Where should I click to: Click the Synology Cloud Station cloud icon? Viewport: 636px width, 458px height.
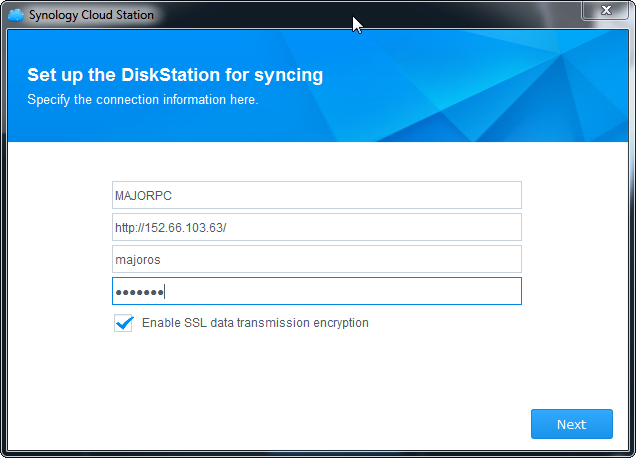[15, 15]
